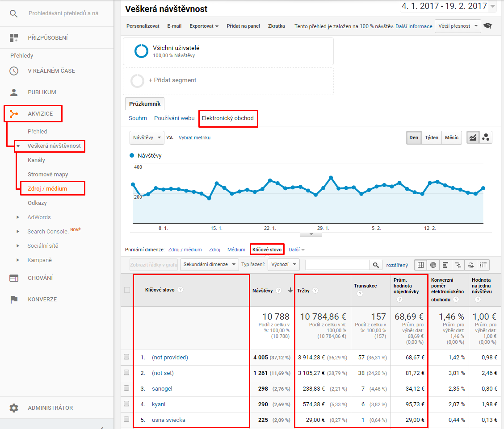
Task: Expand the Kampaně section in sidebar
Action: pos(18,260)
